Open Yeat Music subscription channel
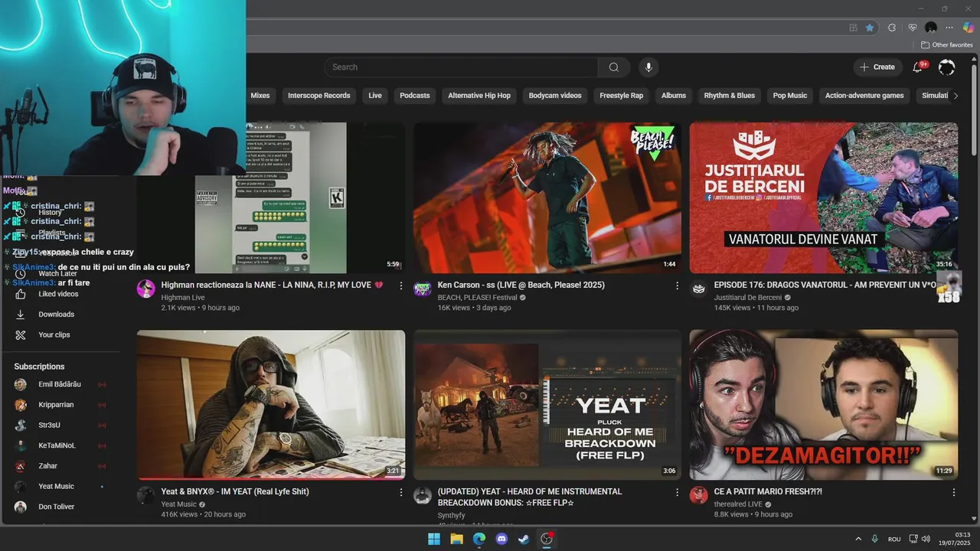980x551 pixels. 60,486
